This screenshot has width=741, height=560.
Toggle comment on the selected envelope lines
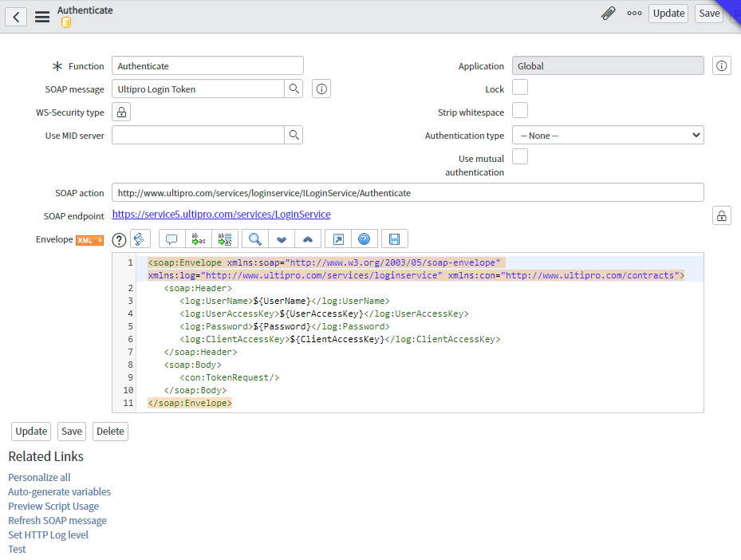coord(171,239)
